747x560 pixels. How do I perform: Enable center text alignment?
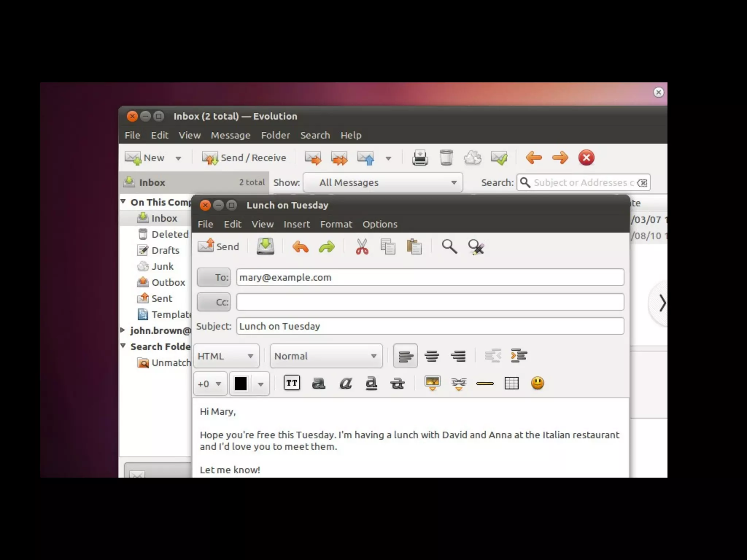click(x=432, y=356)
